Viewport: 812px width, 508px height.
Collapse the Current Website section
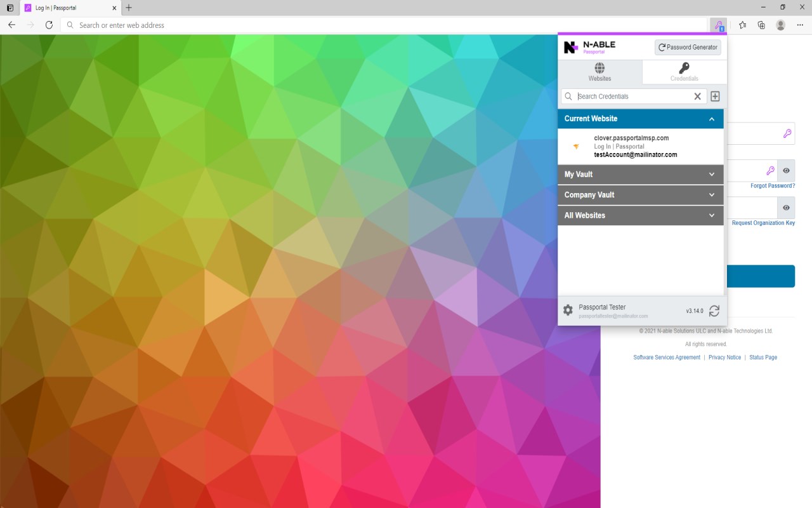coord(641,119)
